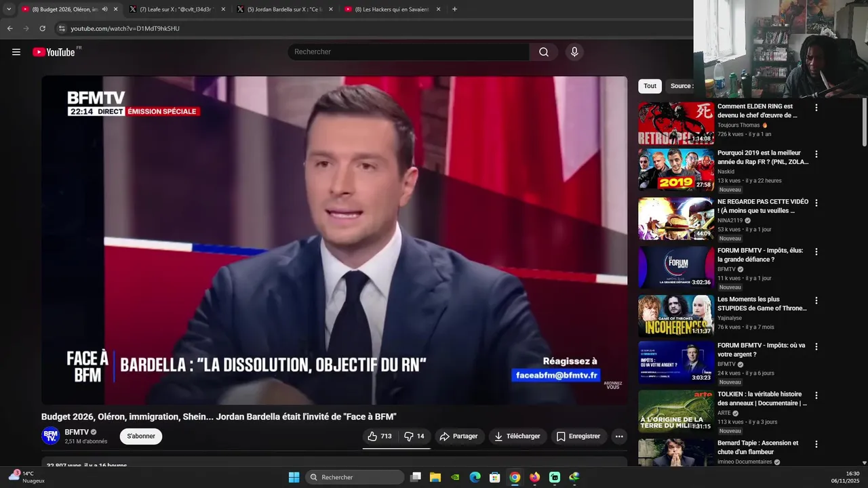Viewport: 868px width, 488px height.
Task: Select the Tout filter chip
Action: 650,86
